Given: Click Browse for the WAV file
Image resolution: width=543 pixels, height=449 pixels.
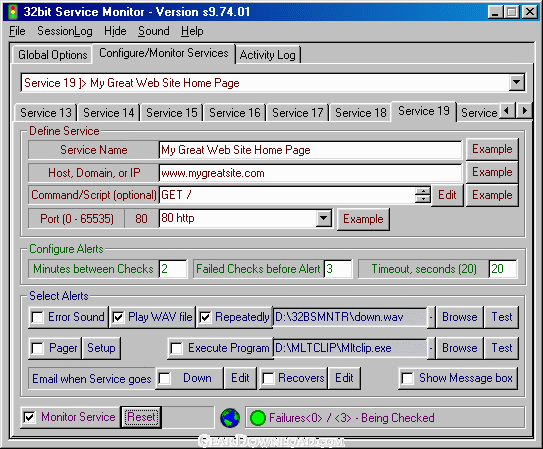Looking at the screenshot, I should click(x=459, y=317).
